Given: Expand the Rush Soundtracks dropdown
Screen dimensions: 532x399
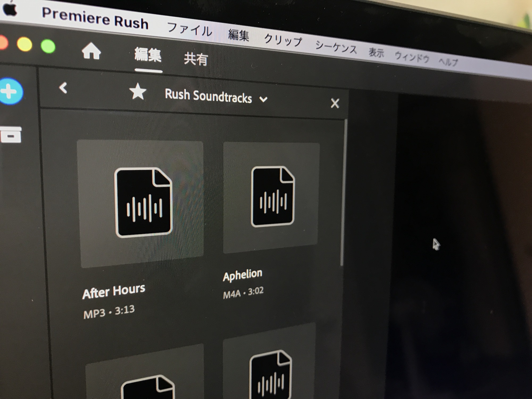Looking at the screenshot, I should tap(208, 96).
